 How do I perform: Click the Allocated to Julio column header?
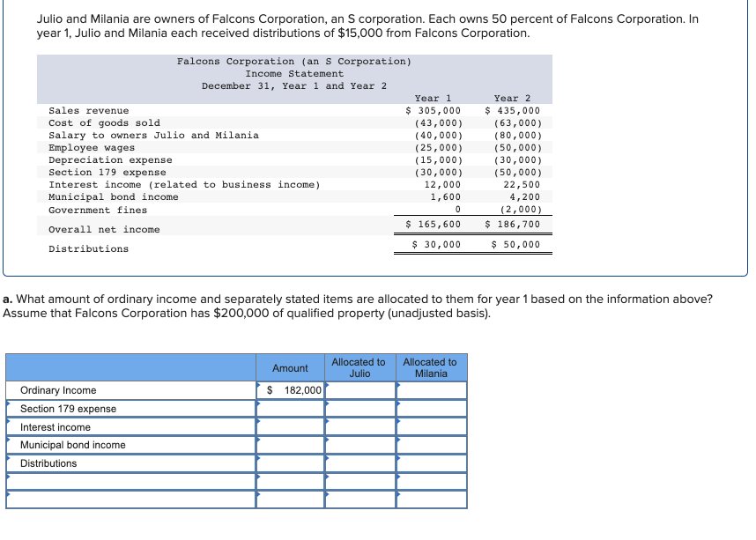point(360,368)
